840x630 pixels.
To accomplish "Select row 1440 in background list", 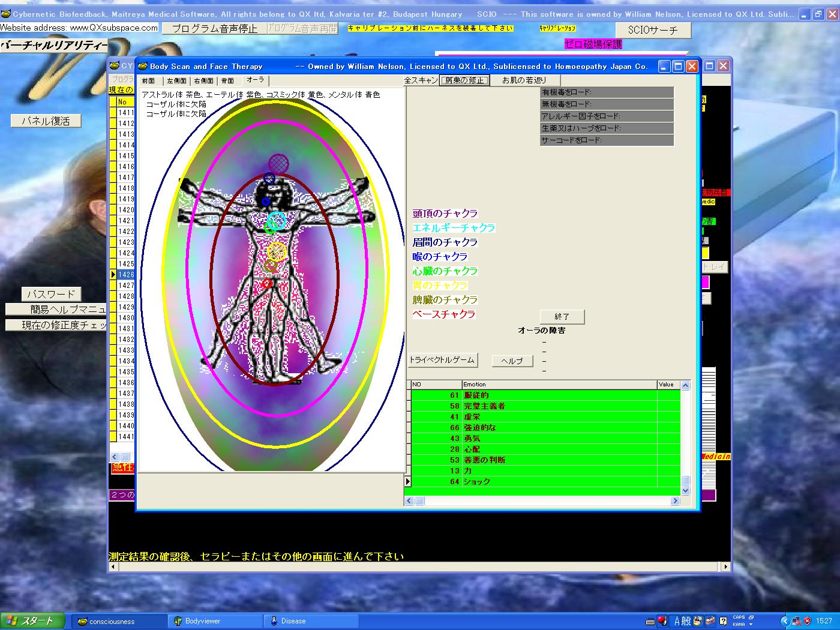I will coord(122,426).
